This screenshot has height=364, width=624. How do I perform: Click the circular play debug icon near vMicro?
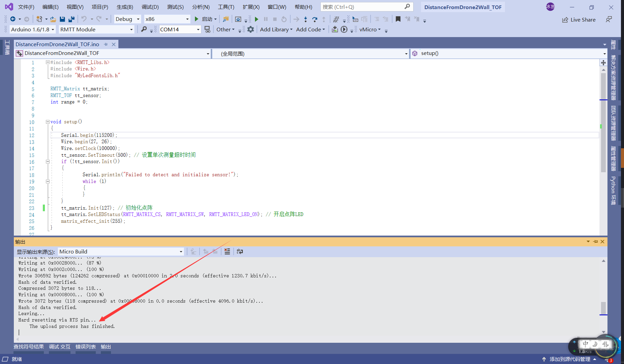pos(344,29)
